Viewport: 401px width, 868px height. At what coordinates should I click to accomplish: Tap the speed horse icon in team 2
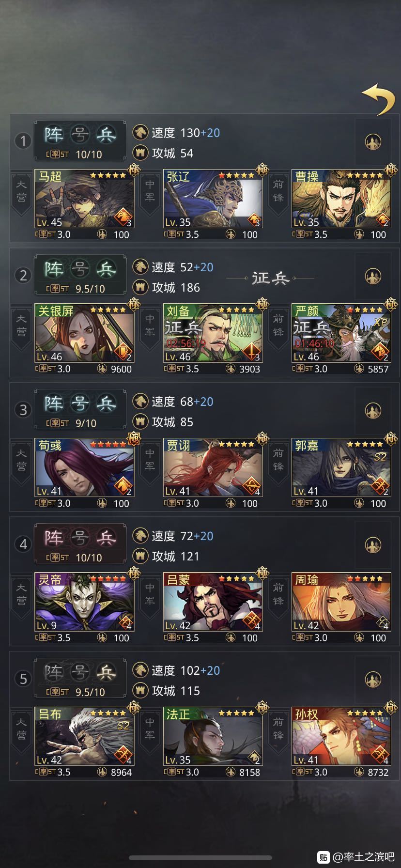[140, 267]
